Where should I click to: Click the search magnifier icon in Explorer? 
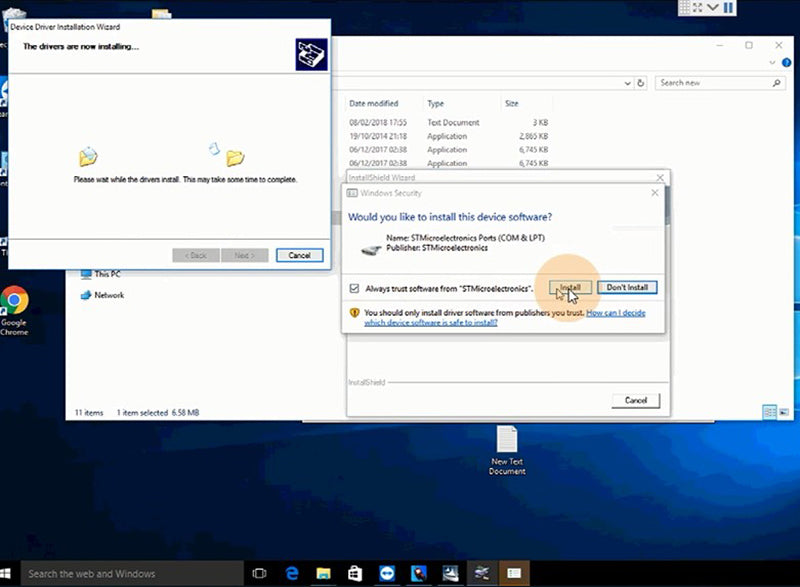(x=777, y=83)
